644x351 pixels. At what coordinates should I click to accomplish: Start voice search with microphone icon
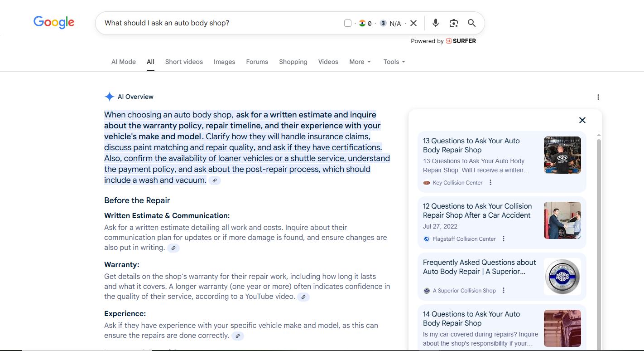(x=436, y=23)
